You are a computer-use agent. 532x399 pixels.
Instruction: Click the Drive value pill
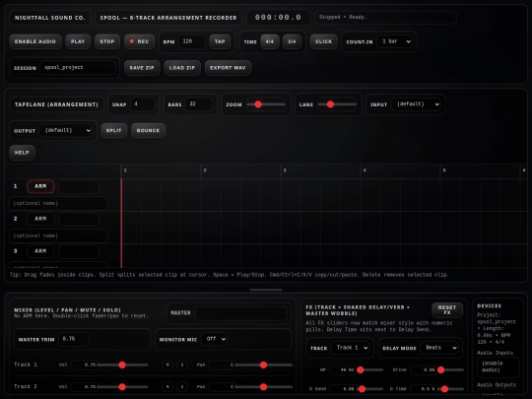pos(424,370)
